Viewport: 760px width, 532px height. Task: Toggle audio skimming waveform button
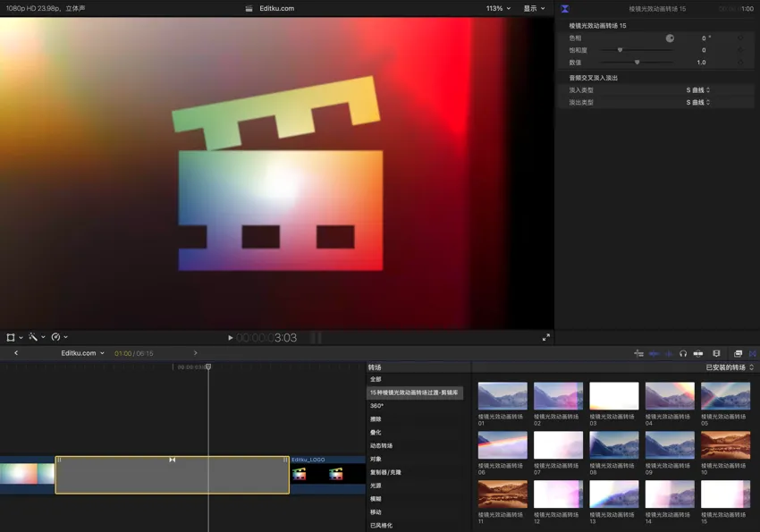(x=668, y=353)
